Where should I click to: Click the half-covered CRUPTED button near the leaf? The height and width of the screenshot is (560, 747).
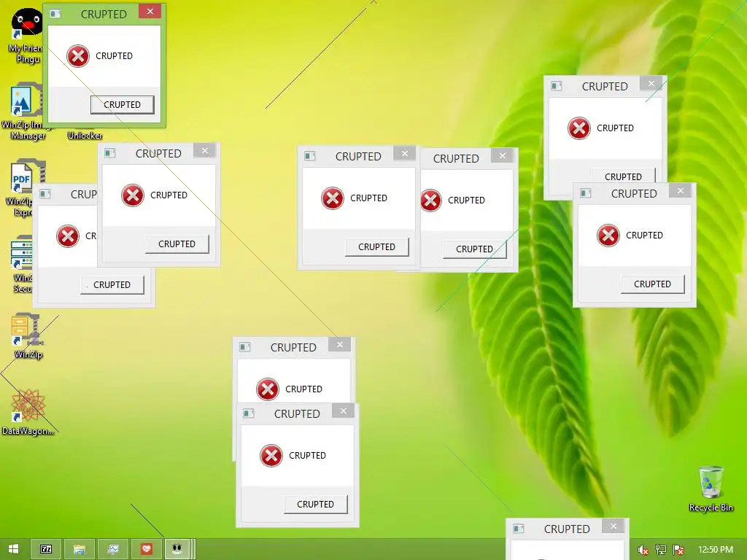point(623,175)
